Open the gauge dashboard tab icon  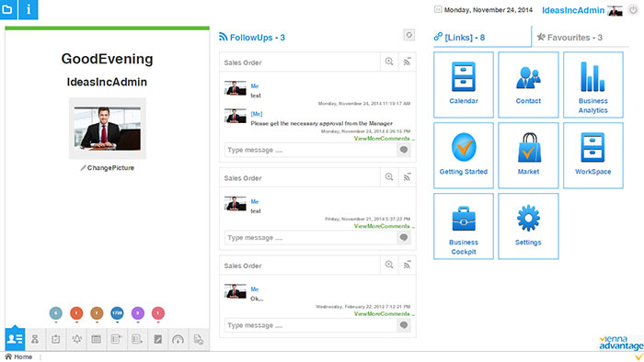tap(178, 339)
